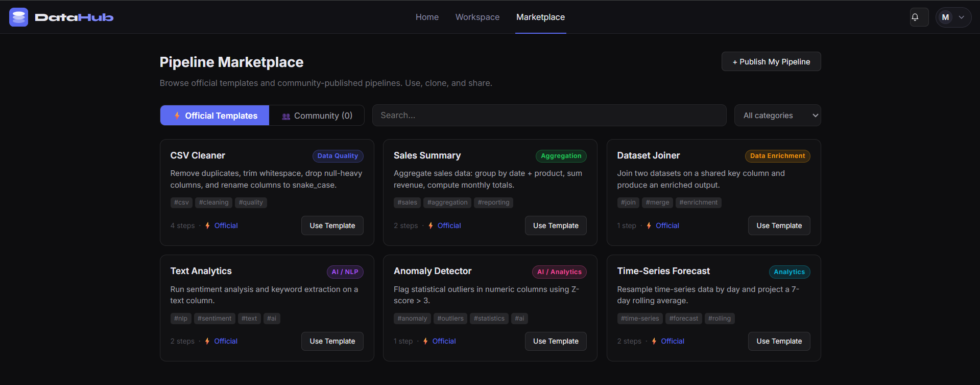Click the #ai tag on Anomaly Detector
Image resolution: width=980 pixels, height=385 pixels.
(x=519, y=319)
